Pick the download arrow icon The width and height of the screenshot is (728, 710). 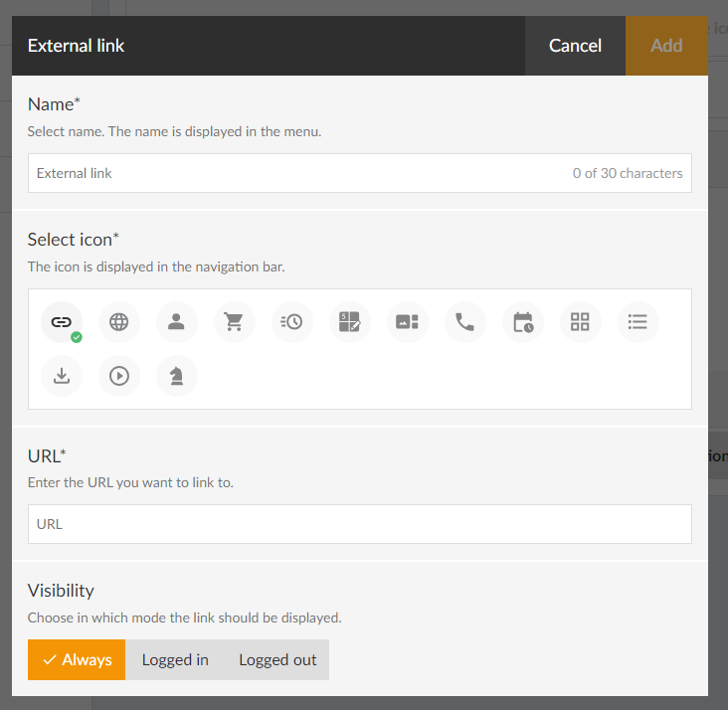[62, 376]
